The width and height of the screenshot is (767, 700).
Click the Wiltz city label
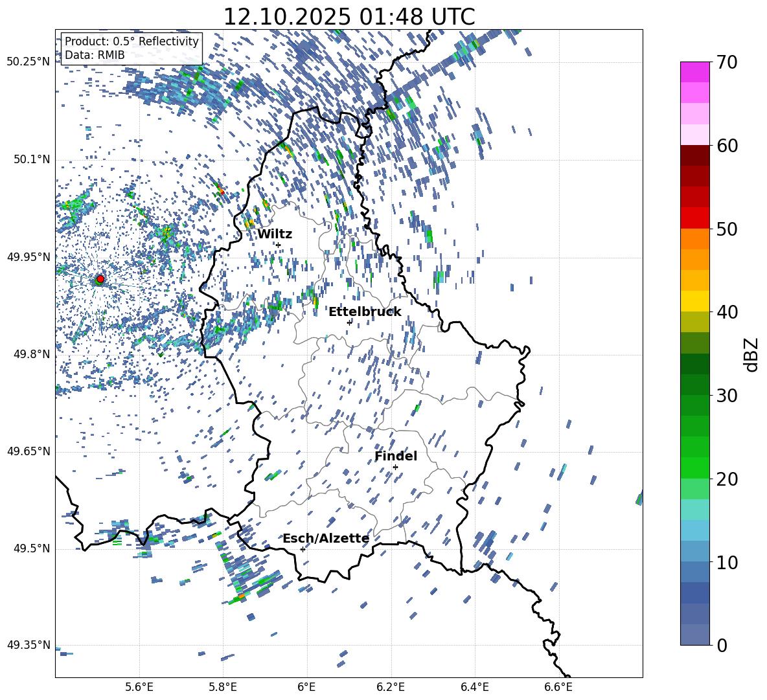click(x=275, y=234)
